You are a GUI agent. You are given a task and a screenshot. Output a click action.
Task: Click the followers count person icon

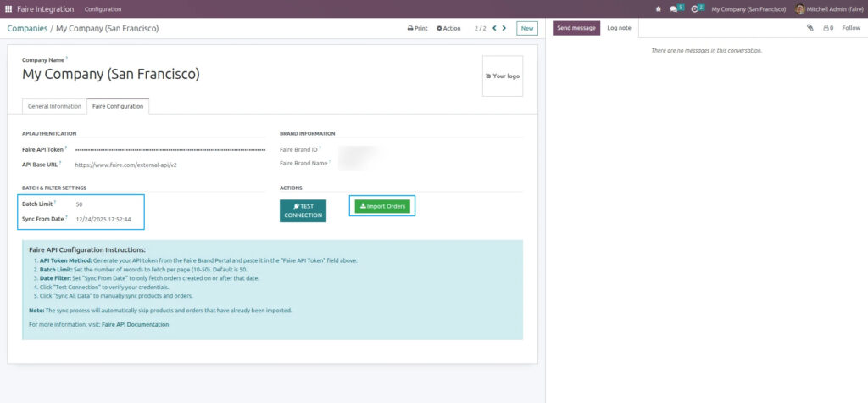click(x=826, y=28)
